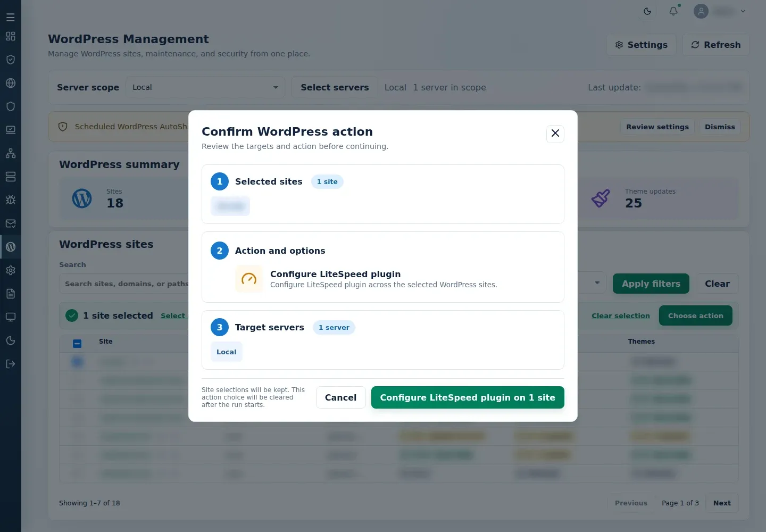The width and height of the screenshot is (766, 532).
Task: Click the user avatar icon in the top bar
Action: tap(701, 11)
